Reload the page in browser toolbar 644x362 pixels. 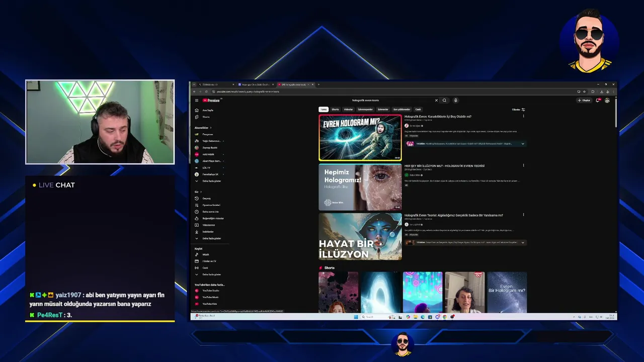(207, 92)
